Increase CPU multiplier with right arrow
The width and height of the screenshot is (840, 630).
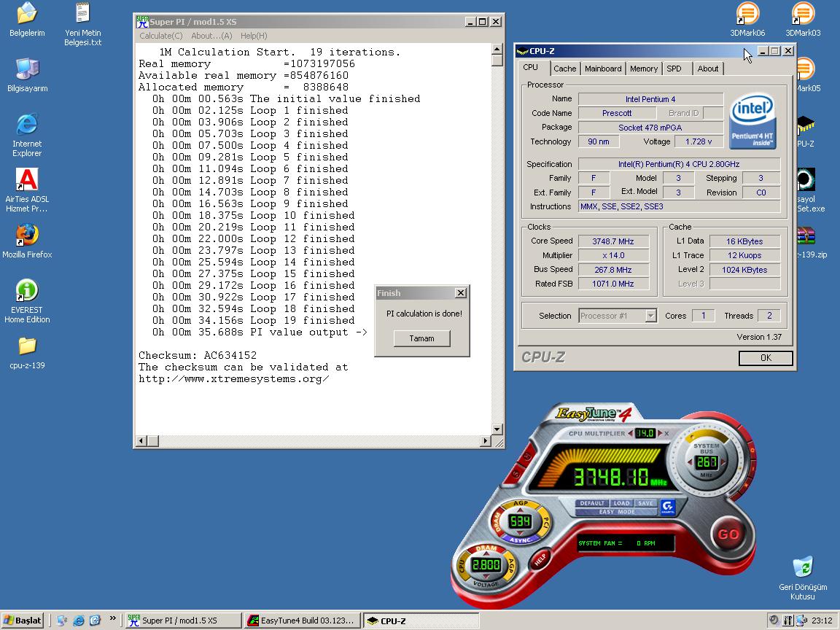click(660, 433)
